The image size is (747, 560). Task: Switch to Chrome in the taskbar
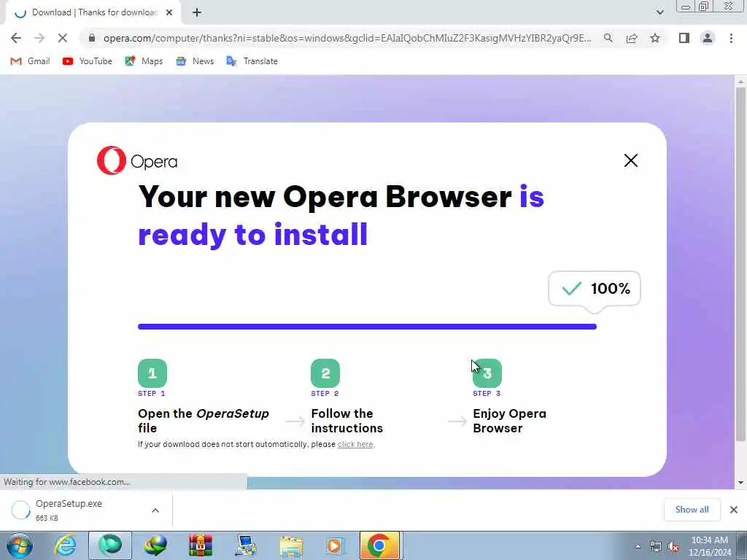pyautogui.click(x=380, y=545)
